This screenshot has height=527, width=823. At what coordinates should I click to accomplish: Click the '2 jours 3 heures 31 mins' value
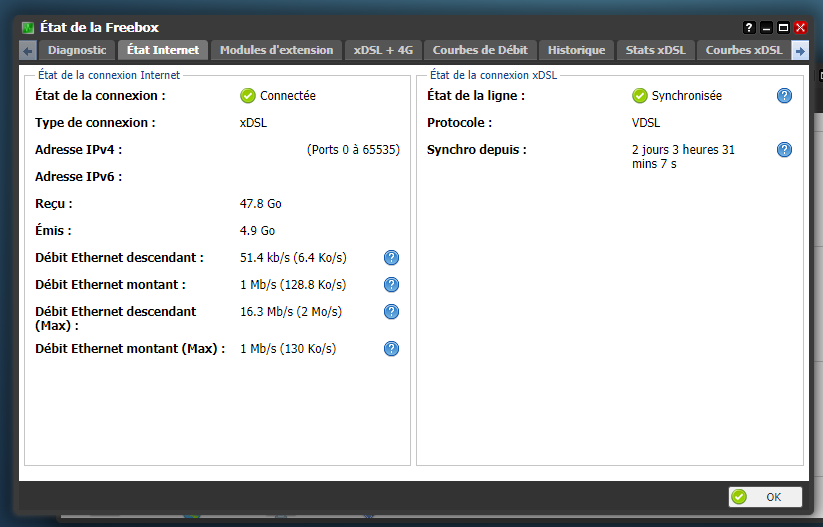point(683,156)
